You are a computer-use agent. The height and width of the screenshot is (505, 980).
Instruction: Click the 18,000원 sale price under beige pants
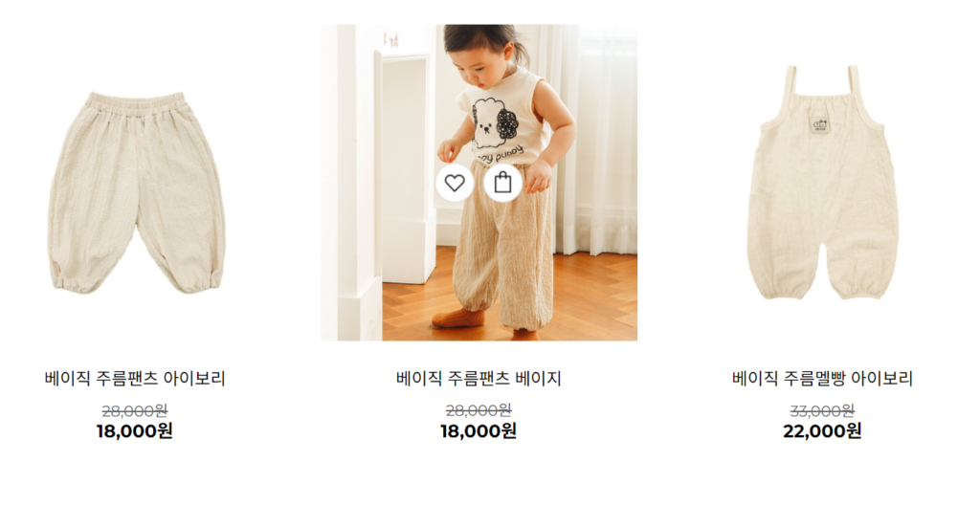click(x=479, y=431)
